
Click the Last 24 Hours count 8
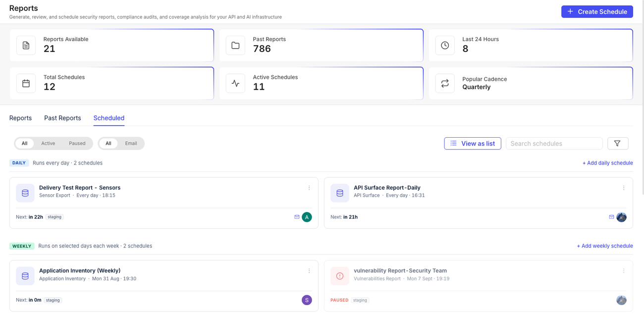pyautogui.click(x=465, y=49)
